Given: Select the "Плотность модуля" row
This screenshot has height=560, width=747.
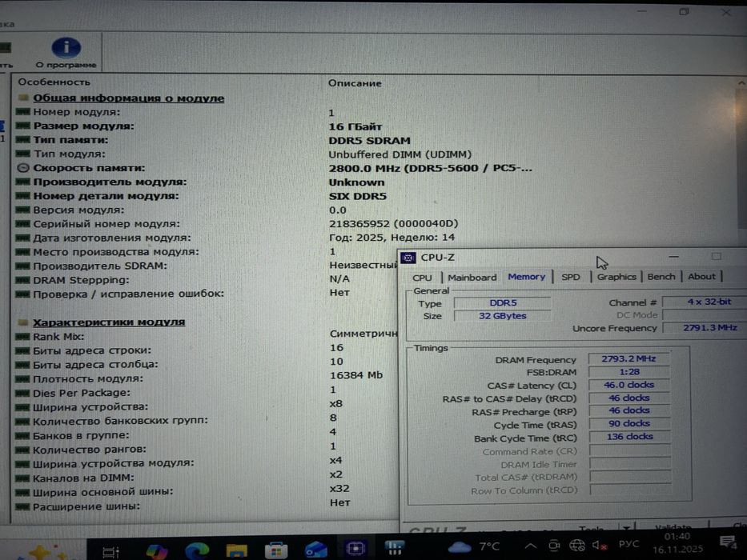Looking at the screenshot, I should pyautogui.click(x=199, y=378).
